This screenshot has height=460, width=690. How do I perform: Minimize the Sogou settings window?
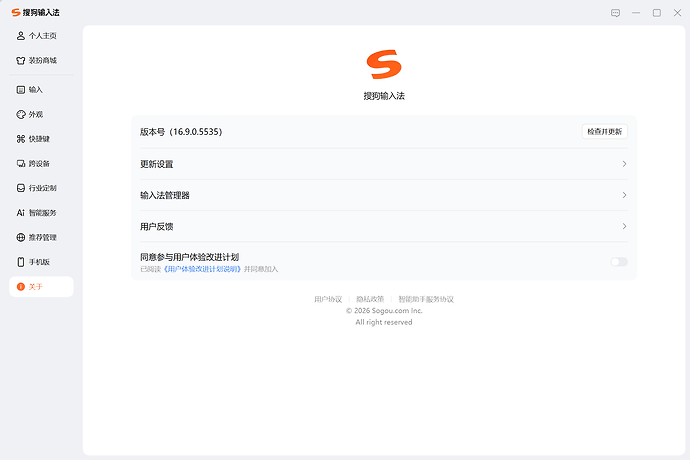click(636, 13)
